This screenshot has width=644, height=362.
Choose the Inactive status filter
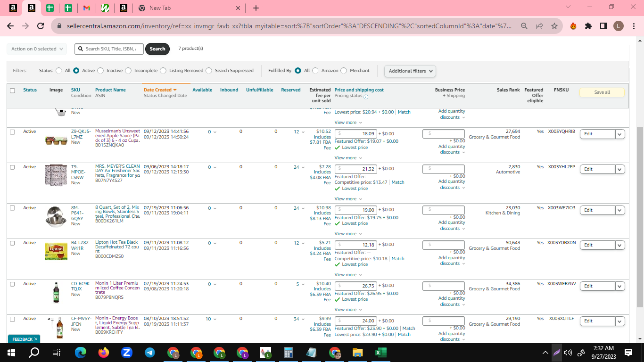coord(100,71)
